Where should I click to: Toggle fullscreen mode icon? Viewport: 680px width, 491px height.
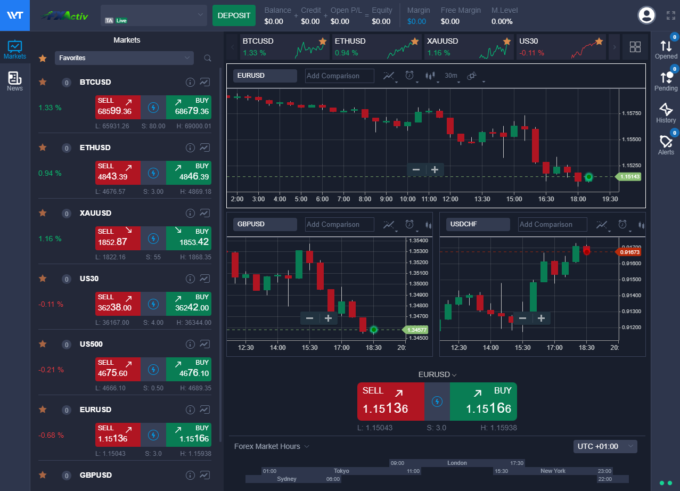pos(671,16)
